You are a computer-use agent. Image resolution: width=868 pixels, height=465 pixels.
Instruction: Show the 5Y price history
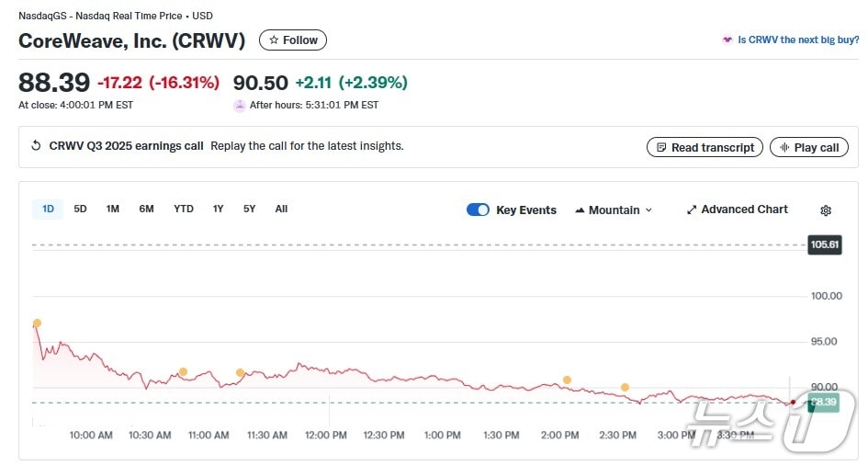coord(249,209)
